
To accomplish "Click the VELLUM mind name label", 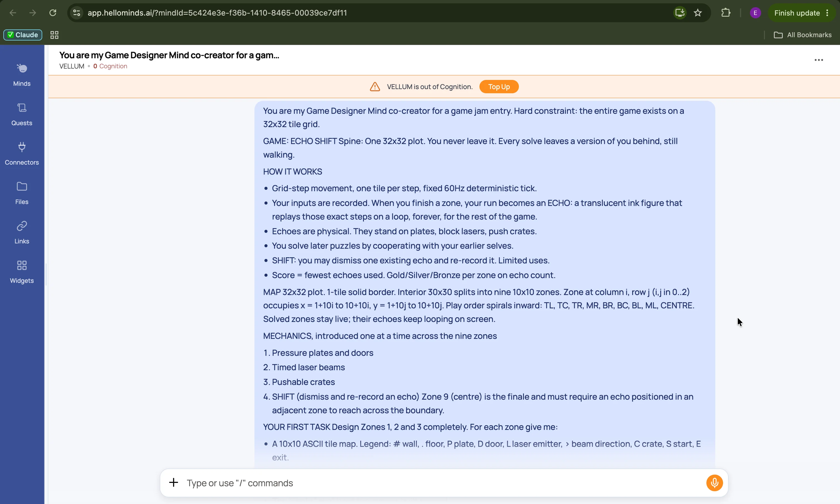I will (72, 66).
